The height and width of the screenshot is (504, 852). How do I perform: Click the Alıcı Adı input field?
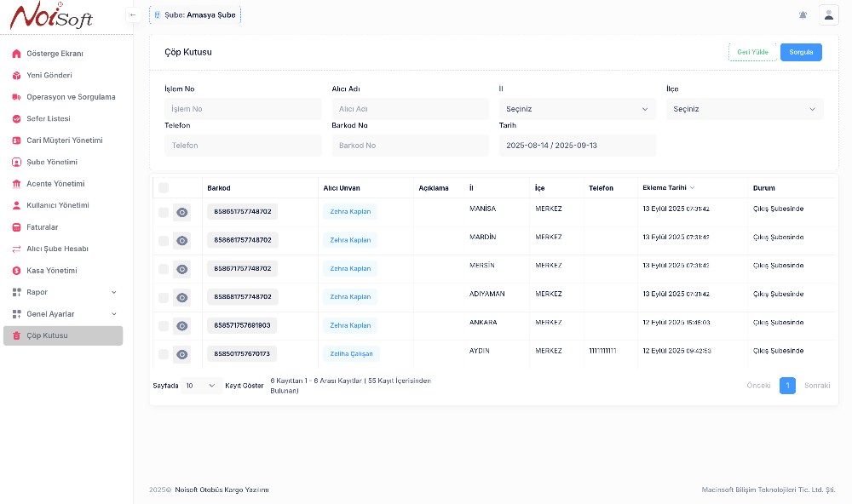point(412,109)
